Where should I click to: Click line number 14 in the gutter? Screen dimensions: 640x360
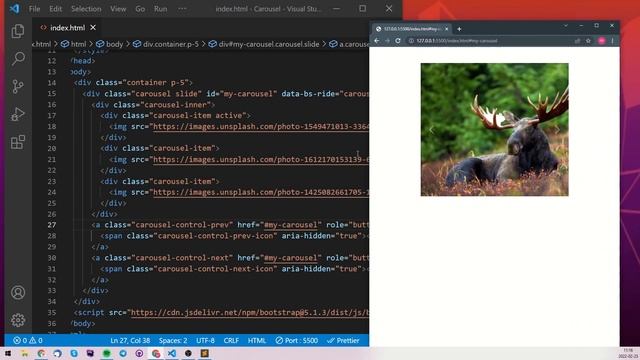pos(51,83)
